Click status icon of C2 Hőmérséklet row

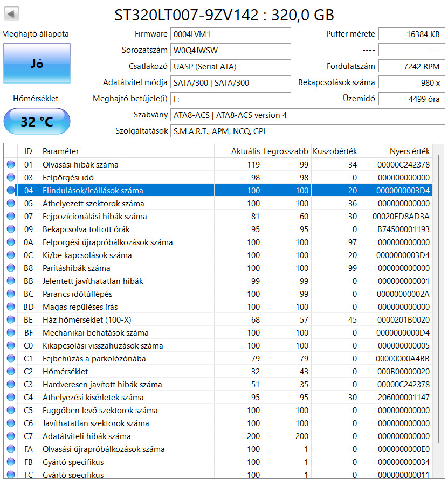click(x=11, y=371)
